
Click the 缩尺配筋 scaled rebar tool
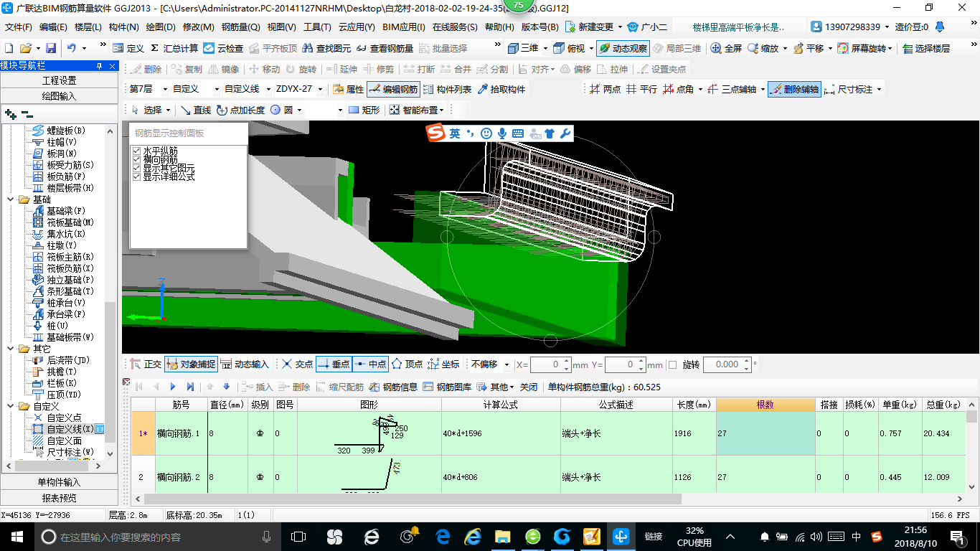[x=339, y=387]
